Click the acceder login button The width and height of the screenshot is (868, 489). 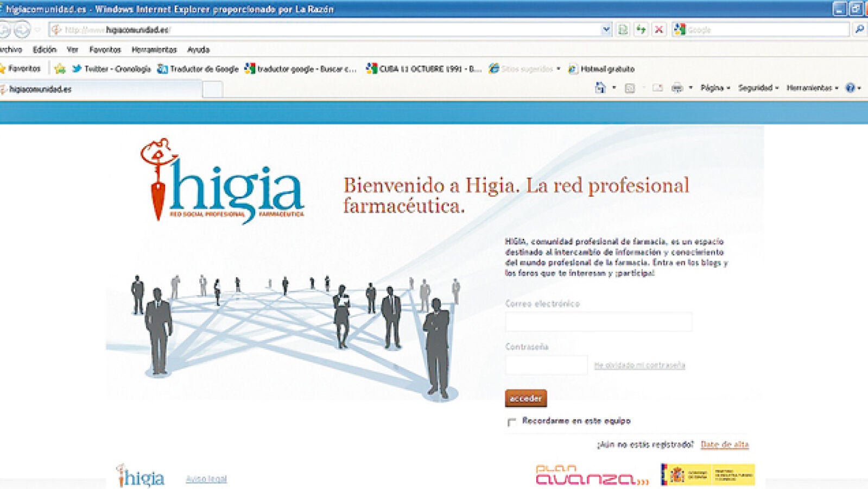point(525,398)
